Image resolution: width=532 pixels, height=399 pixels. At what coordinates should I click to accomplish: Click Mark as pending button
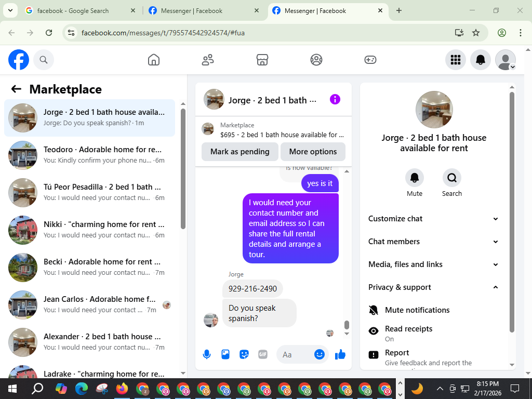click(240, 152)
